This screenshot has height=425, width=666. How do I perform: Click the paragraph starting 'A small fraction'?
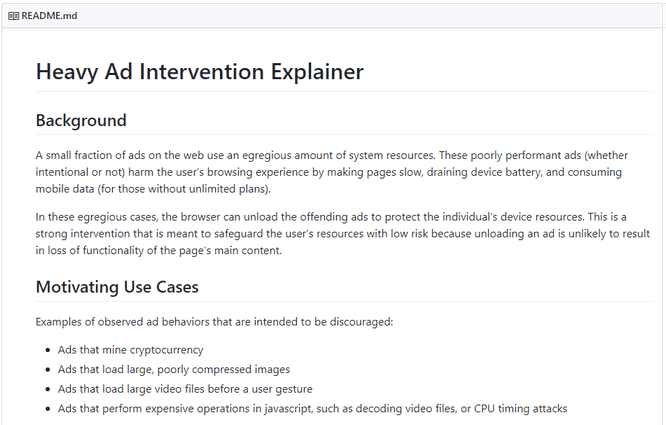pos(332,172)
